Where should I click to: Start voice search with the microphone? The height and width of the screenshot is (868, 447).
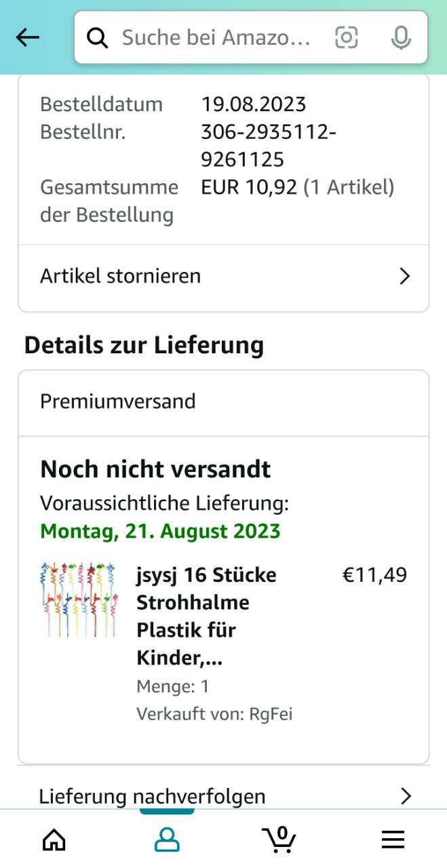point(401,38)
